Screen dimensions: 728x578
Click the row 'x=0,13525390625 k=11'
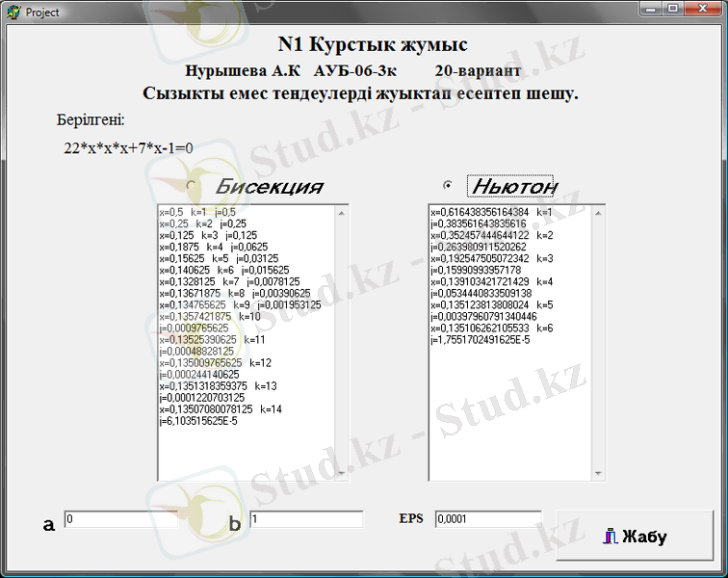coord(212,340)
